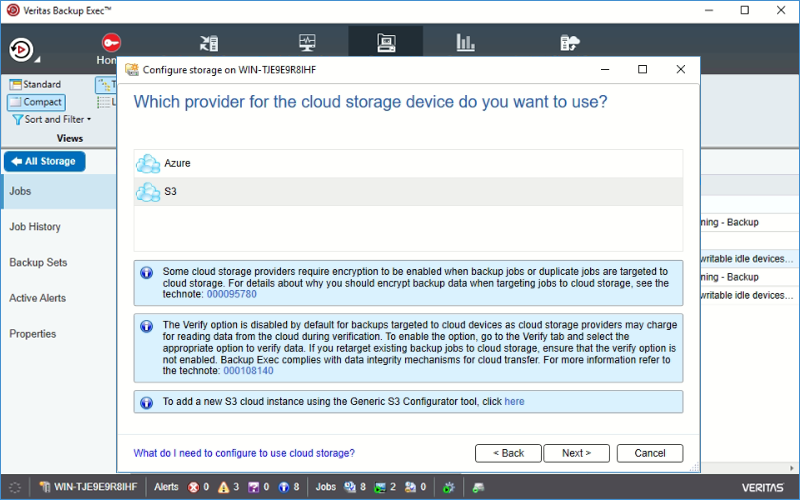Image resolution: width=800 pixels, height=500 pixels.
Task: Click the scheduled jobs icon showing 8
Action: click(x=350, y=487)
